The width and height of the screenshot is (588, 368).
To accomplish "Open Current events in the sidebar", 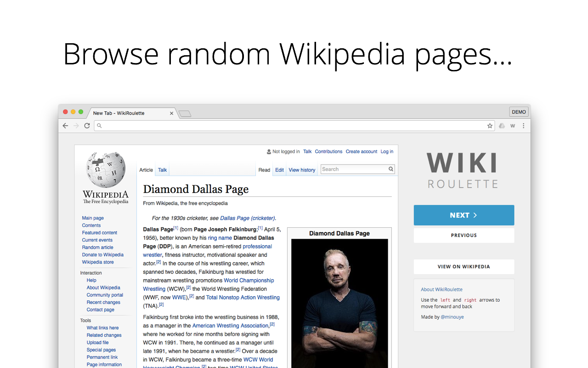I will (97, 240).
